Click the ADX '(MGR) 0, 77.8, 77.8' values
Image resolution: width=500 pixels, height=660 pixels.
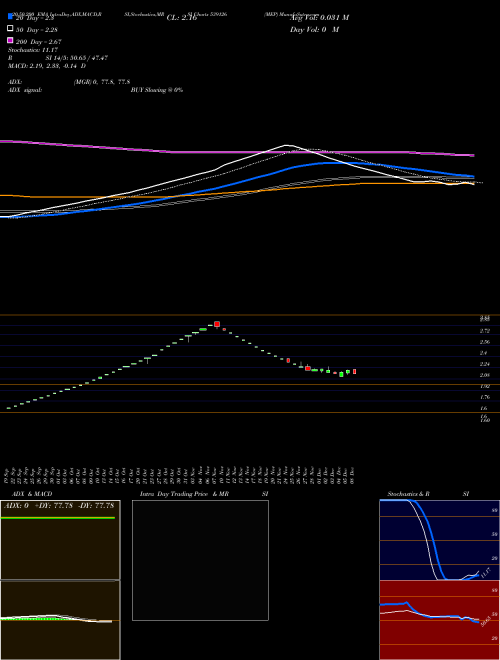[x=102, y=82]
